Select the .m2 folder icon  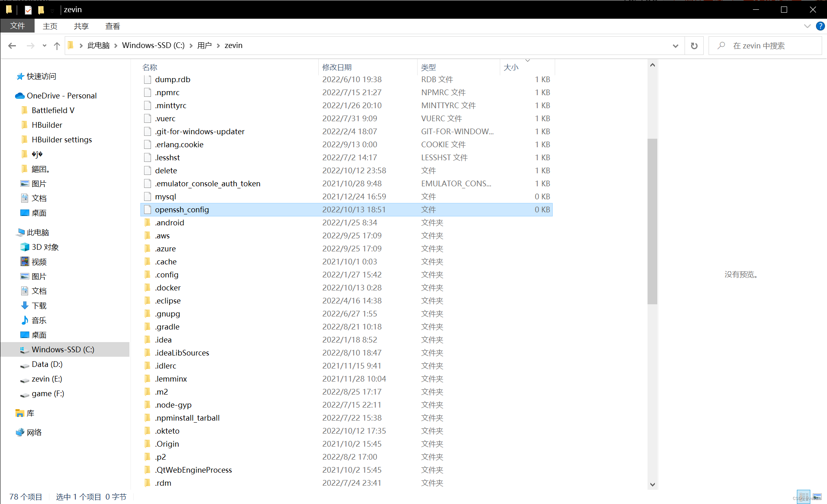(x=147, y=392)
